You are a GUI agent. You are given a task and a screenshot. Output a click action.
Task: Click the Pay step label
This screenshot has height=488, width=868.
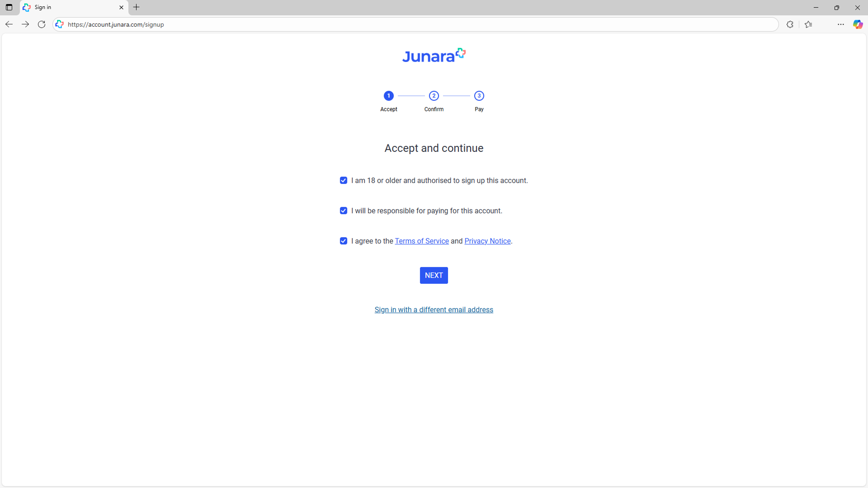[479, 109]
